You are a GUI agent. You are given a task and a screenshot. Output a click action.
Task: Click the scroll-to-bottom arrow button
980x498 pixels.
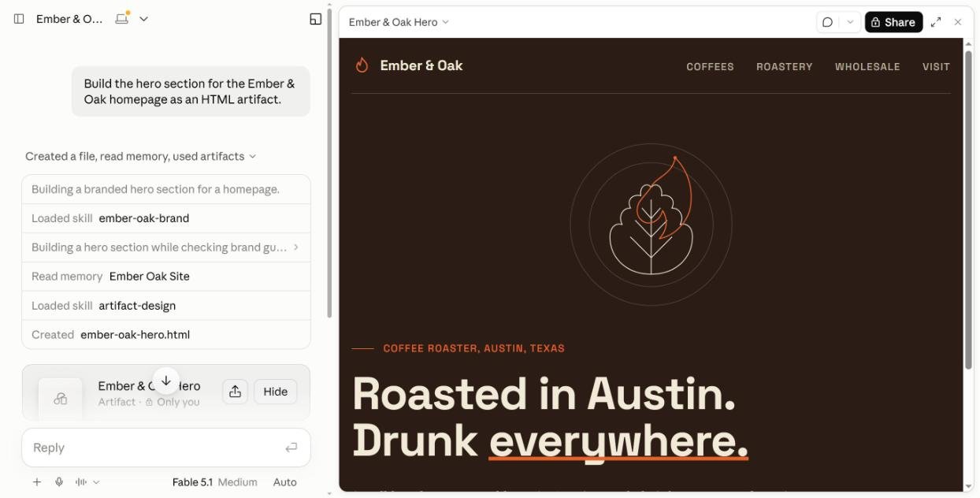166,381
